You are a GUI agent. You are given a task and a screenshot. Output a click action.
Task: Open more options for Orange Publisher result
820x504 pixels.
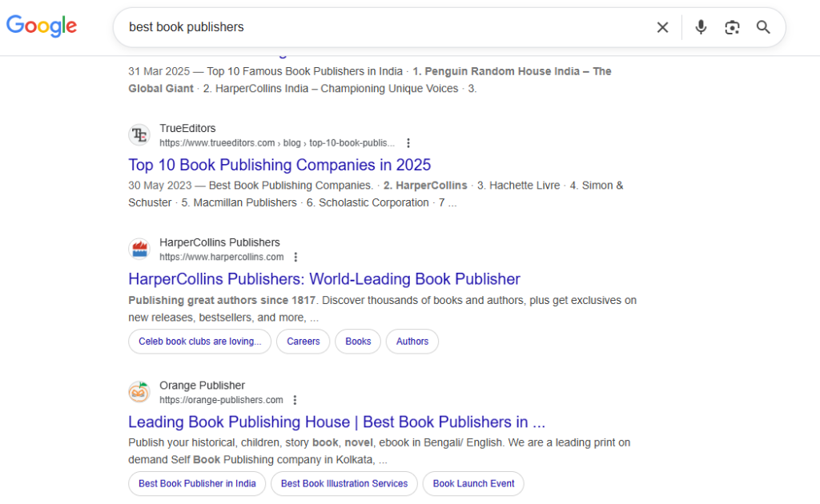click(295, 400)
